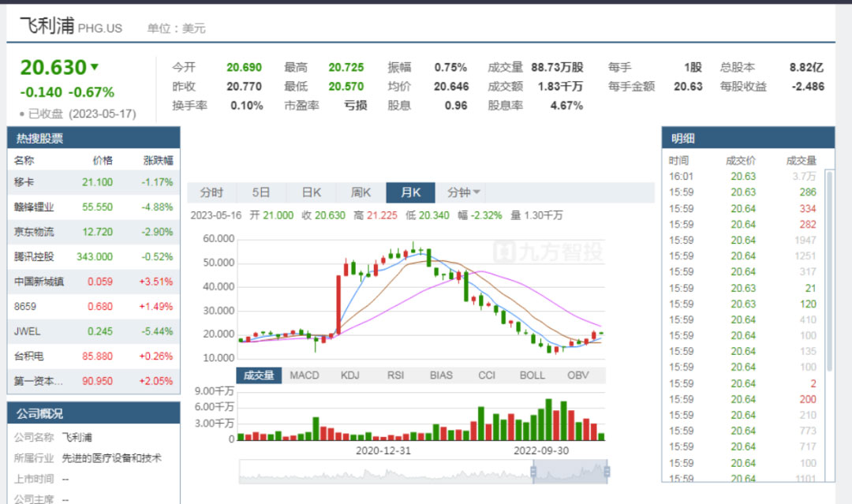Show the 日K daily candlestick view
This screenshot has width=852, height=504.
(x=312, y=192)
